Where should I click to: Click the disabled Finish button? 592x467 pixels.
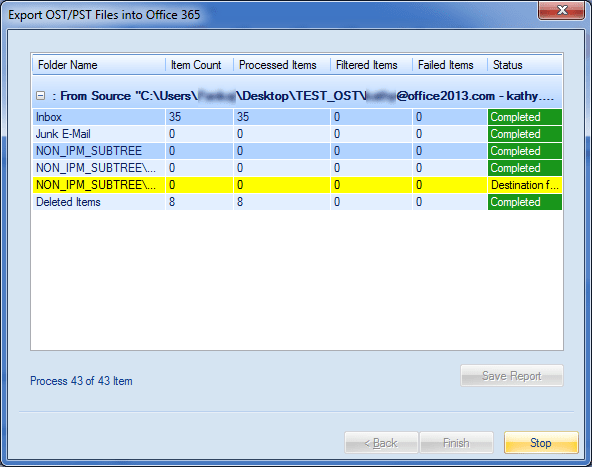tap(456, 442)
